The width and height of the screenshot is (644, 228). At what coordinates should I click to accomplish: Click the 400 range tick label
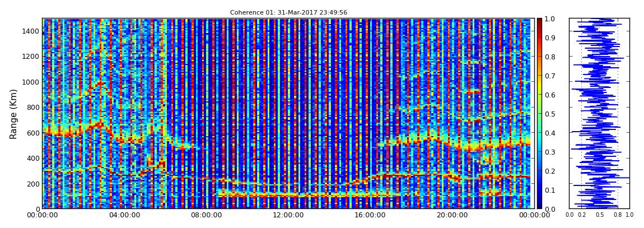32,158
